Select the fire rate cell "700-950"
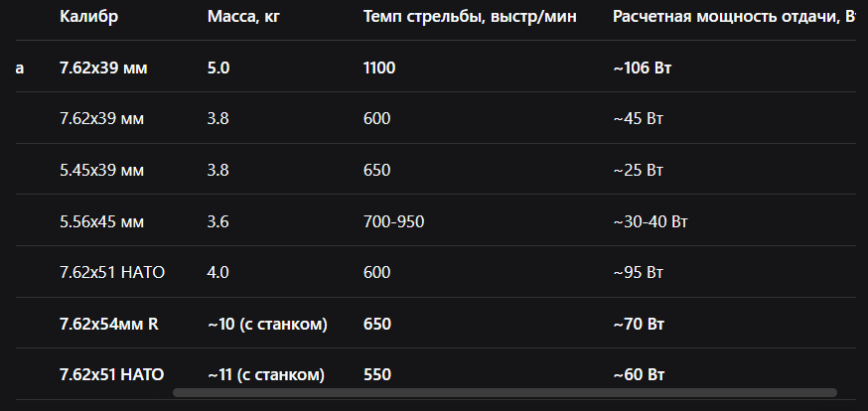 click(394, 221)
